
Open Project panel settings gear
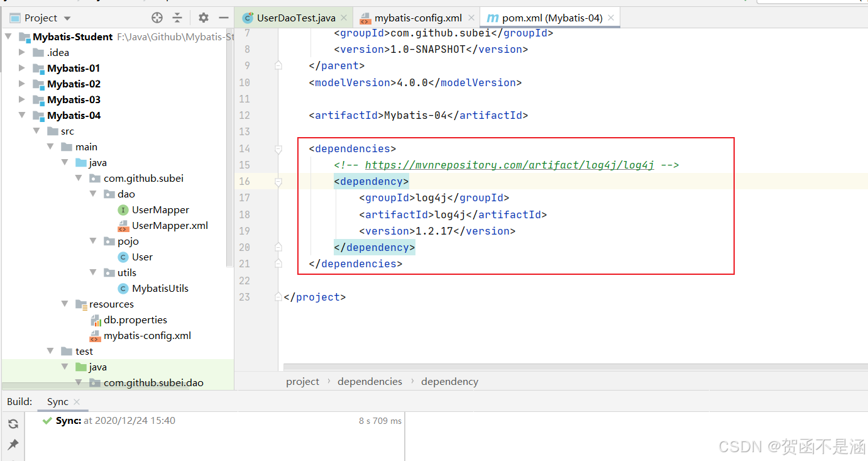(x=204, y=18)
